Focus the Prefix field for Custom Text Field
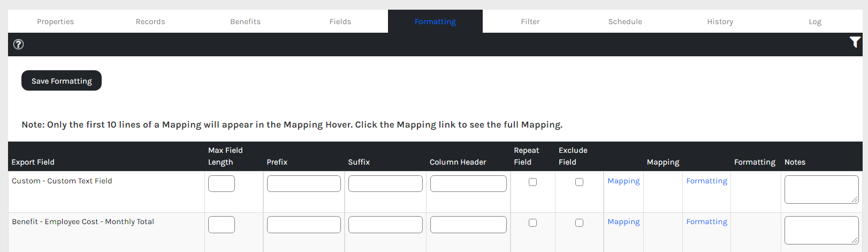This screenshot has width=868, height=252. [x=304, y=184]
